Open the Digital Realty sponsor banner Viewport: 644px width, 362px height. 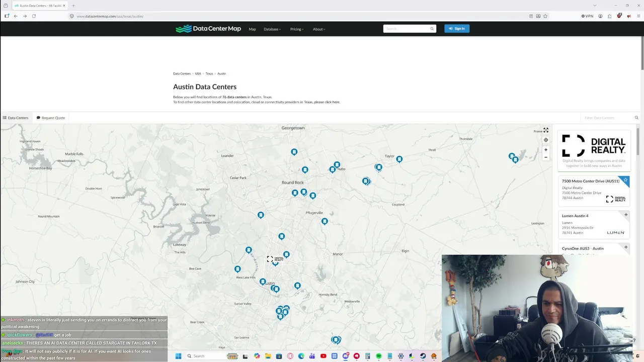pyautogui.click(x=594, y=150)
